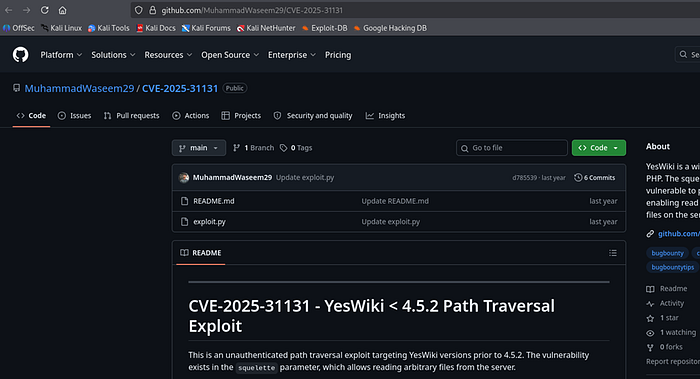Open the README outline list icon

tap(613, 253)
